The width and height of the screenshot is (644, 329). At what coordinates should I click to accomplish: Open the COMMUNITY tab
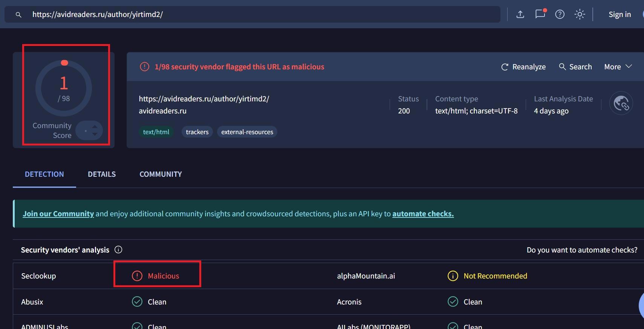(x=161, y=174)
